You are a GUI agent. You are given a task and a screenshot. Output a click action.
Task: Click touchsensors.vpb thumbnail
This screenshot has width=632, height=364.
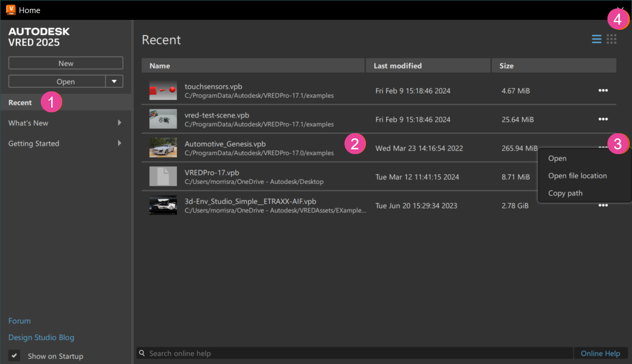pos(163,91)
